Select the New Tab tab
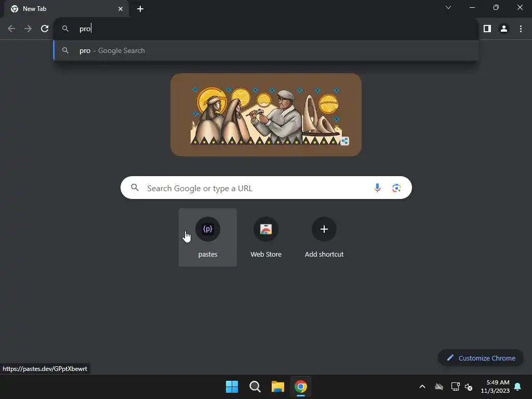 (x=66, y=9)
